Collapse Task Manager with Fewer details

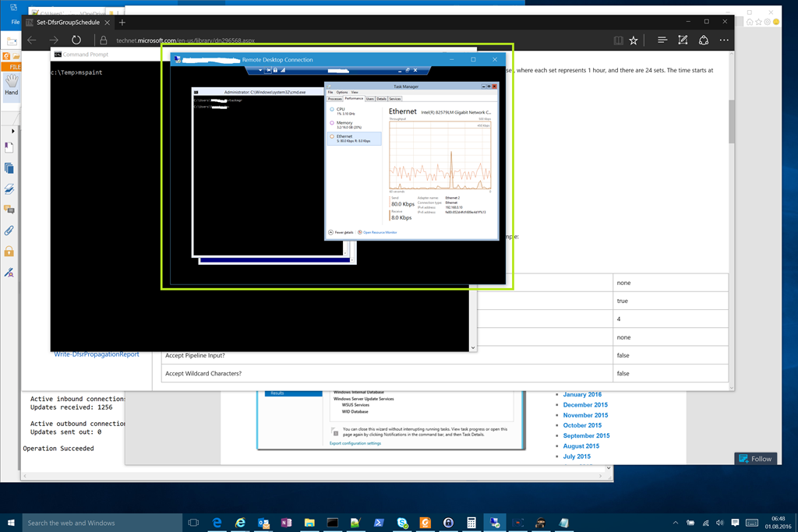pos(341,232)
